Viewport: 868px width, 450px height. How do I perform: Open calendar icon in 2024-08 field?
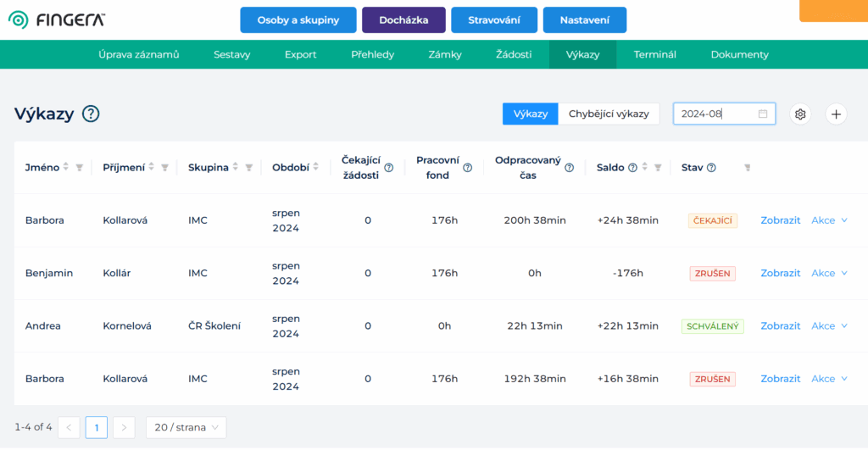pyautogui.click(x=763, y=114)
